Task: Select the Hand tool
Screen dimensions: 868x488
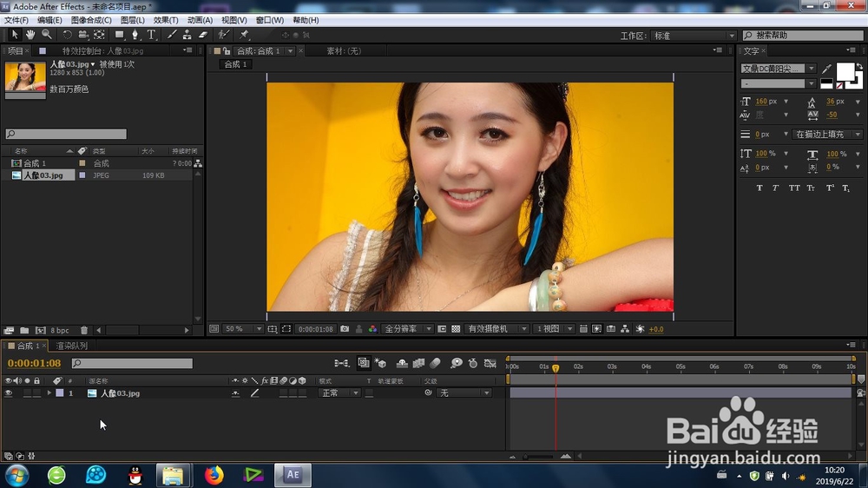Action: tap(30, 35)
